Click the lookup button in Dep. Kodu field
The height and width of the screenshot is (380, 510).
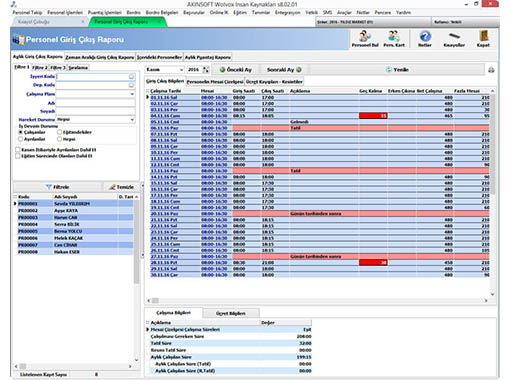131,85
